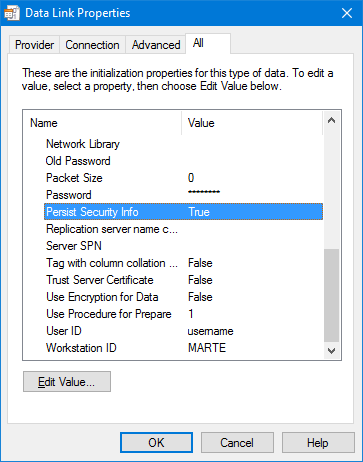Click the Packet Size value 0
The height and width of the screenshot is (462, 363).
[x=191, y=178]
